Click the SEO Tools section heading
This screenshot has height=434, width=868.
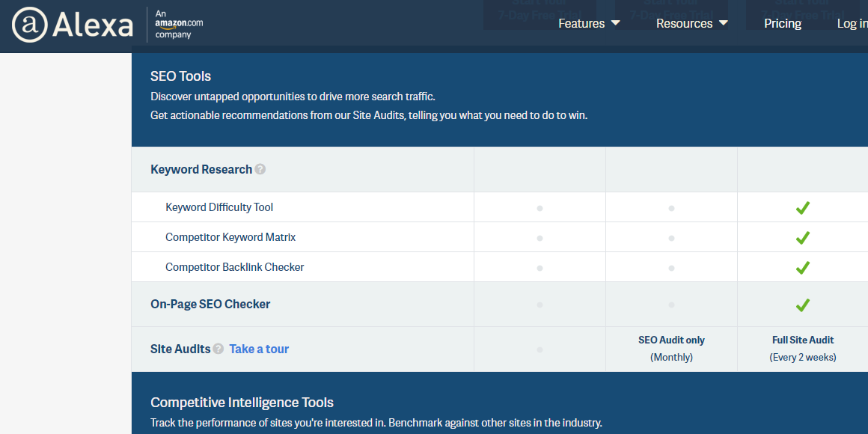pyautogui.click(x=180, y=76)
